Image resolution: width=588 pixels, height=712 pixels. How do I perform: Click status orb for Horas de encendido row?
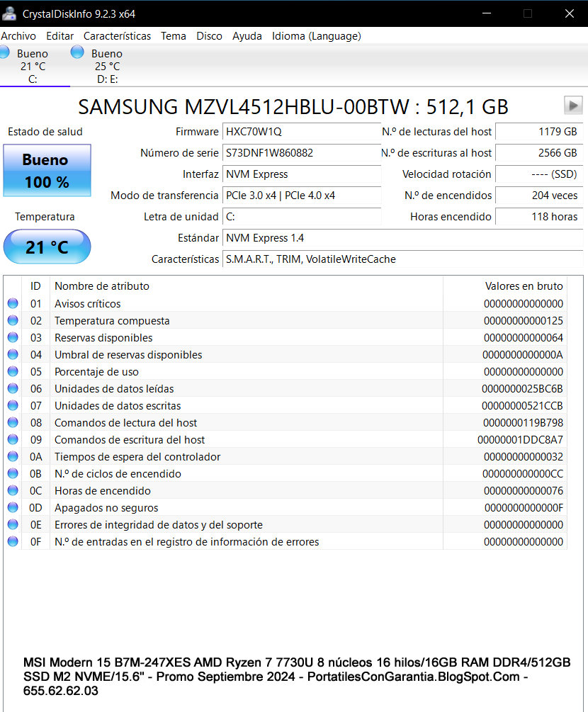13,490
